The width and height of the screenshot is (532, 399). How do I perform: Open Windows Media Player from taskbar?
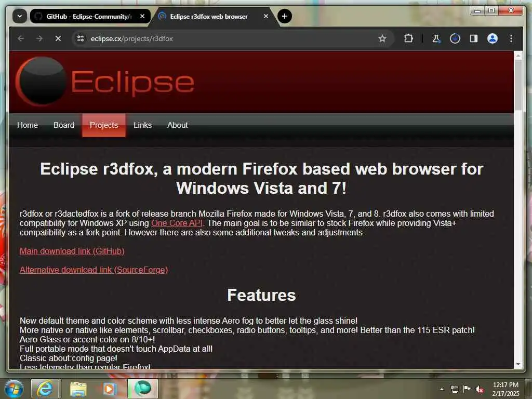110,389
